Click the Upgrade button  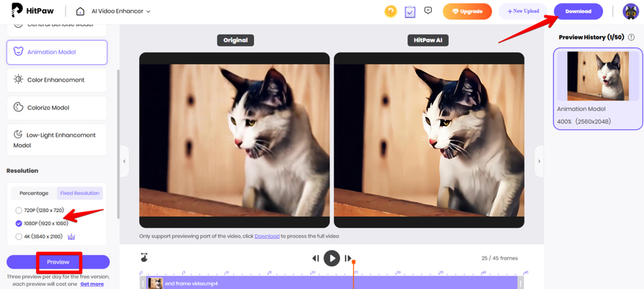467,11
